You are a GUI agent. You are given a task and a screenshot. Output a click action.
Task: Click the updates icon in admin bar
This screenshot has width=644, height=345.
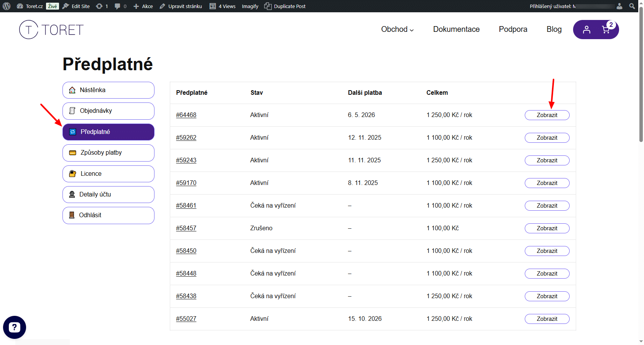[102, 6]
